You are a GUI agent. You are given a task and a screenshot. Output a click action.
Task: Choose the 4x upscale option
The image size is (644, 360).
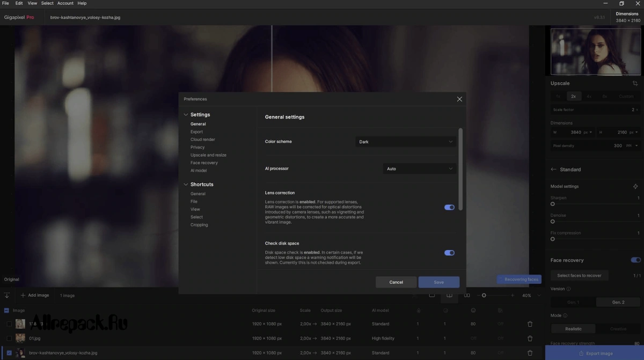tap(589, 97)
